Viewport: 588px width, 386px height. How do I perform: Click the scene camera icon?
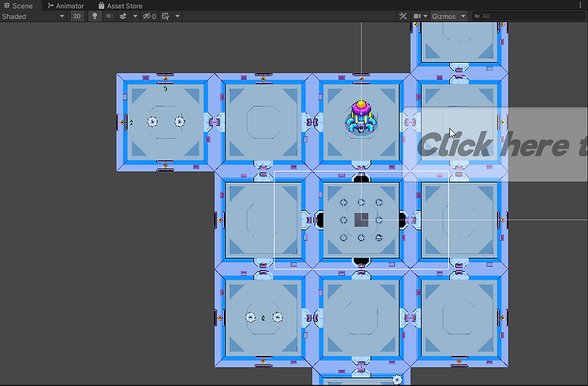click(416, 16)
